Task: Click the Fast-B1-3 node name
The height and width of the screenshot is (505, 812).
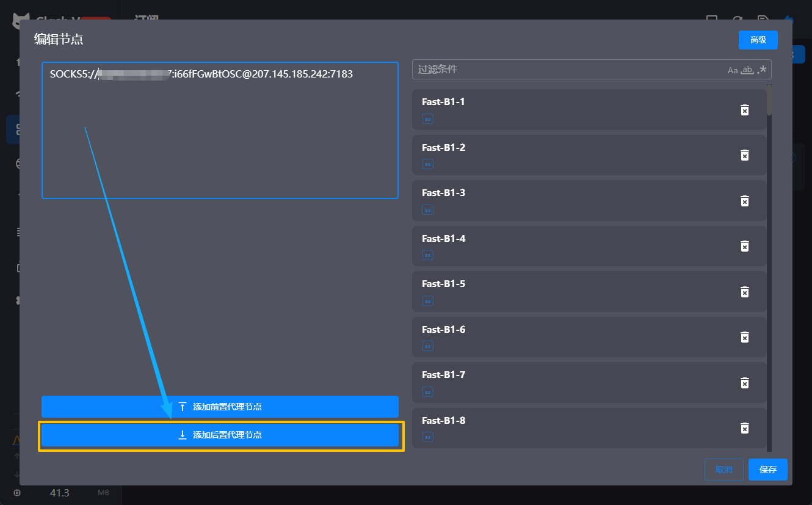Action: (443, 193)
